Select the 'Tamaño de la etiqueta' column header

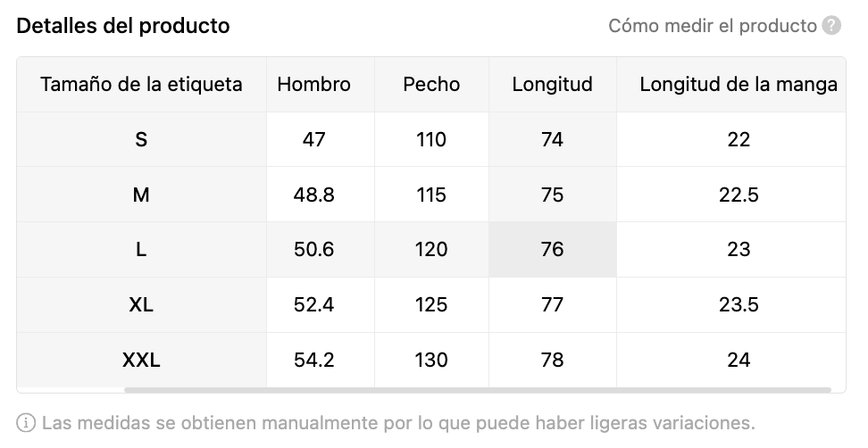pos(141,85)
